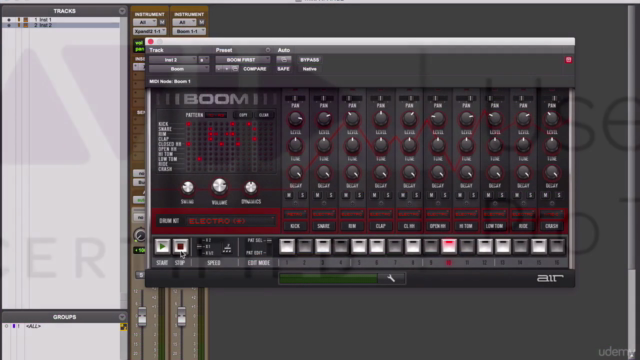The image size is (640, 360).
Task: Click the speed note-value icon
Action: pyautogui.click(x=227, y=248)
